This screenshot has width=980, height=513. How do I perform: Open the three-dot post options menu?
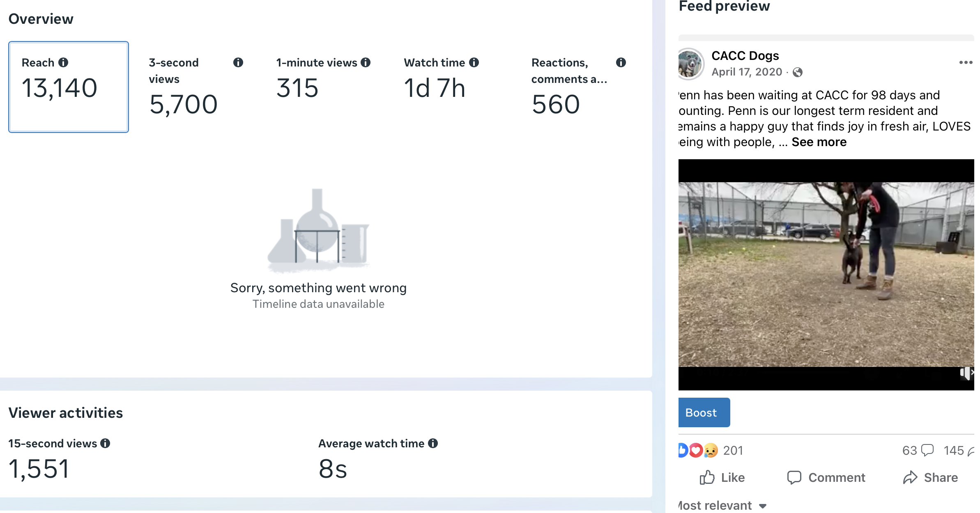(x=966, y=62)
